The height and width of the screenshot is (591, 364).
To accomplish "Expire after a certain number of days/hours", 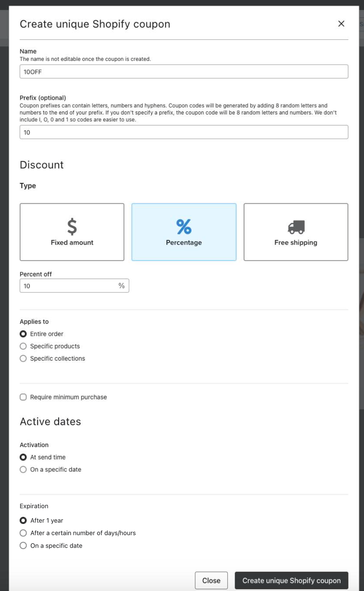I will click(x=23, y=533).
